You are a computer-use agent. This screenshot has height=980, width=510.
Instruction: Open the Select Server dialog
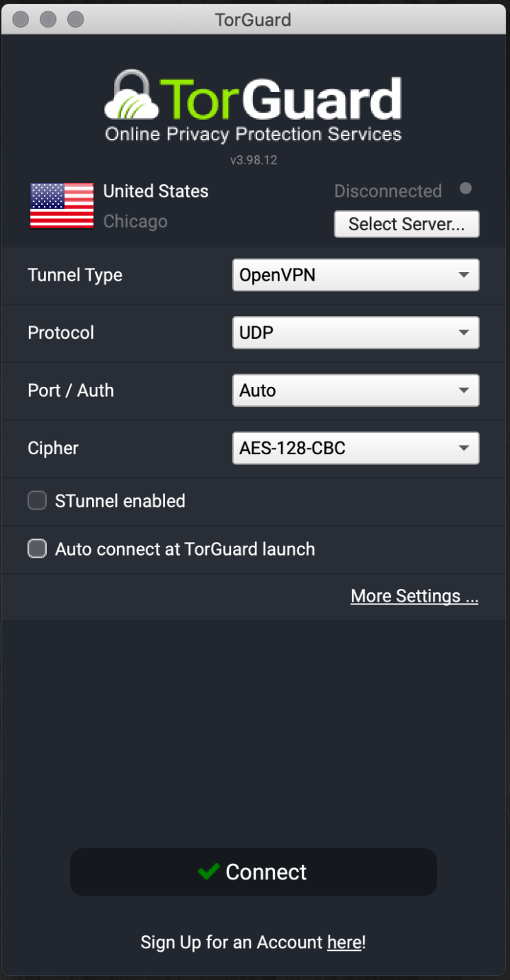407,224
